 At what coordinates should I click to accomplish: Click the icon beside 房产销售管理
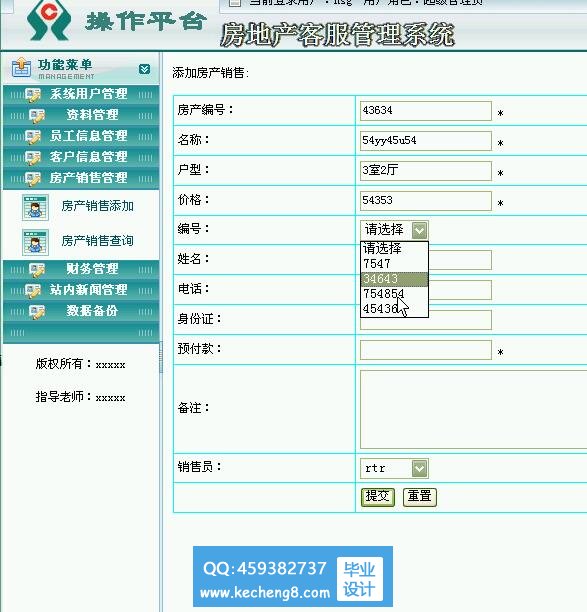[x=33, y=179]
